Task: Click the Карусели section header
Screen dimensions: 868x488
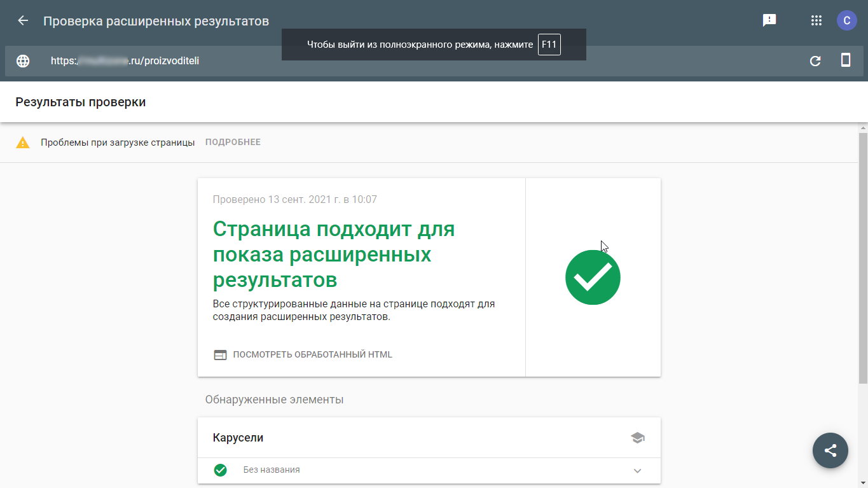Action: (238, 438)
